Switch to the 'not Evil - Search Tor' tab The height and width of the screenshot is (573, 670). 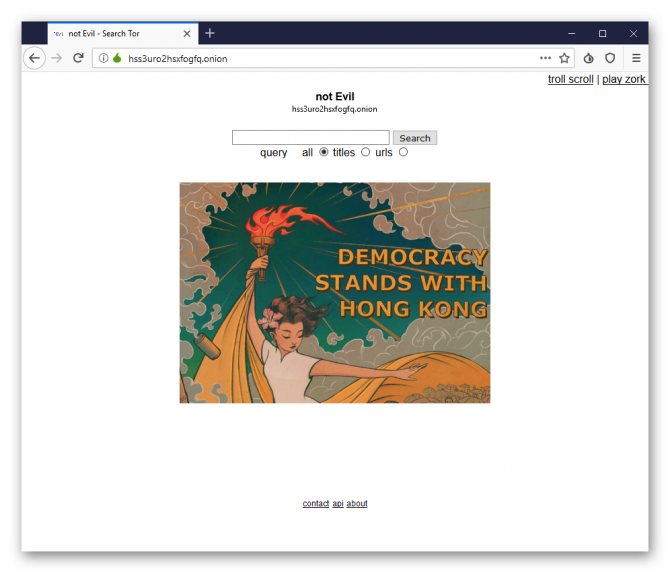(110, 33)
